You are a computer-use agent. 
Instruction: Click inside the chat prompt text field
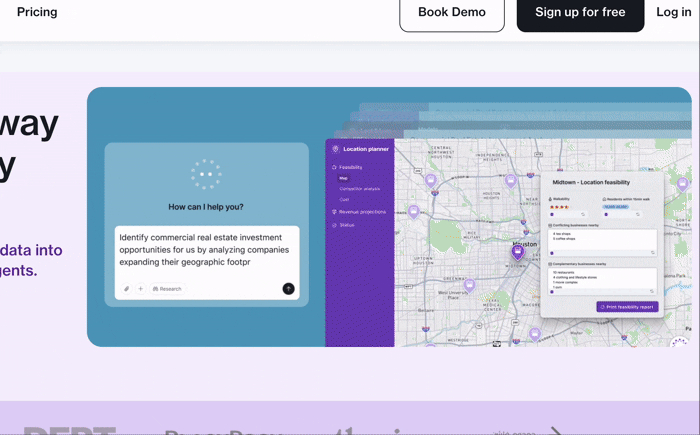tap(206, 250)
